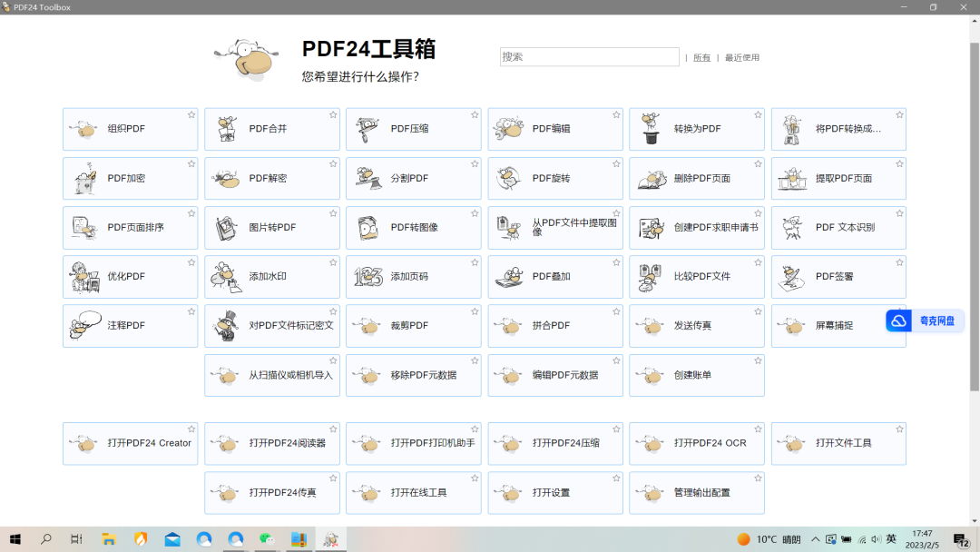Screen dimensions: 980x552
Task: Open Windows Start menu
Action: pos(15,539)
